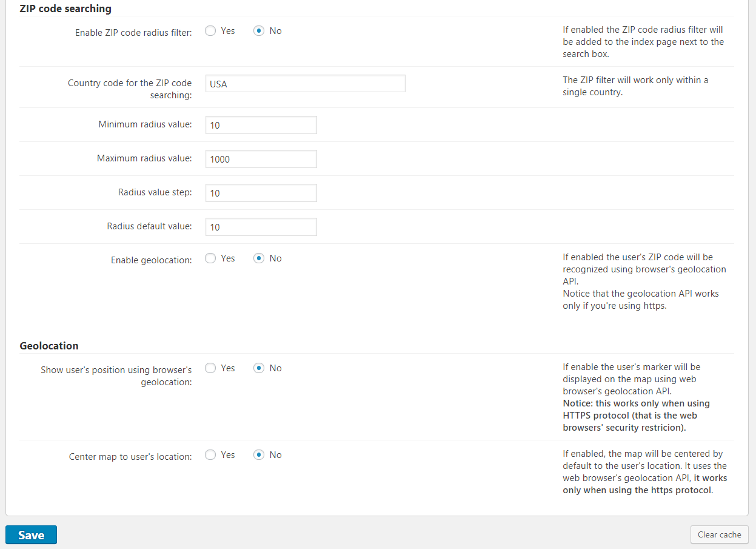The width and height of the screenshot is (756, 549).
Task: Enable showing user's position via browser geolocation
Action: click(x=210, y=368)
